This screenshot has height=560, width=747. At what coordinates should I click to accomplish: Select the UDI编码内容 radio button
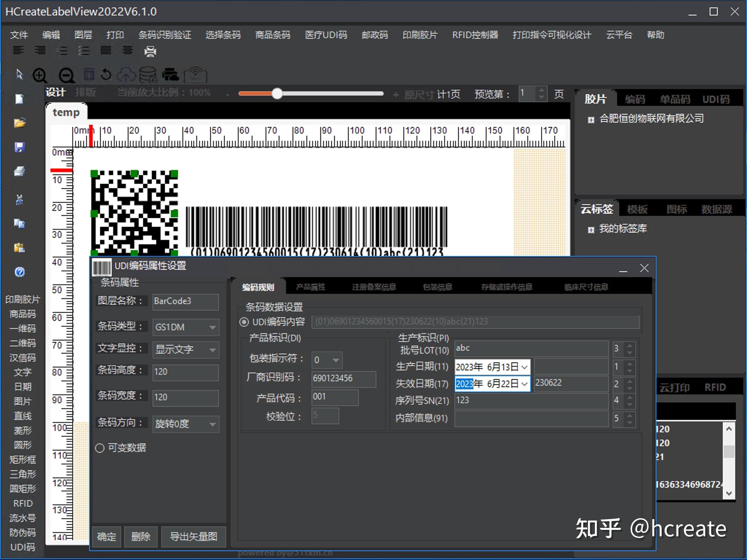point(244,322)
